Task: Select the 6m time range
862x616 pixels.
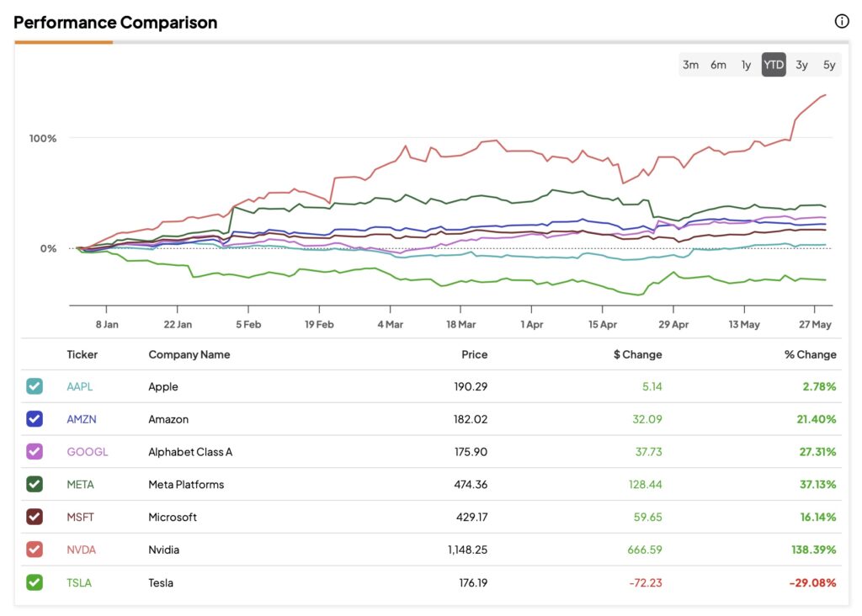Action: (718, 65)
